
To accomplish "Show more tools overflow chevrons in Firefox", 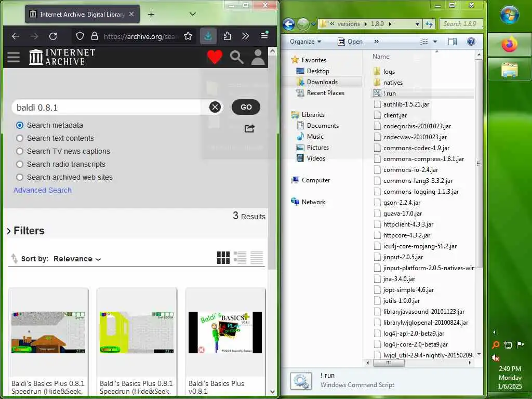I will (x=245, y=36).
